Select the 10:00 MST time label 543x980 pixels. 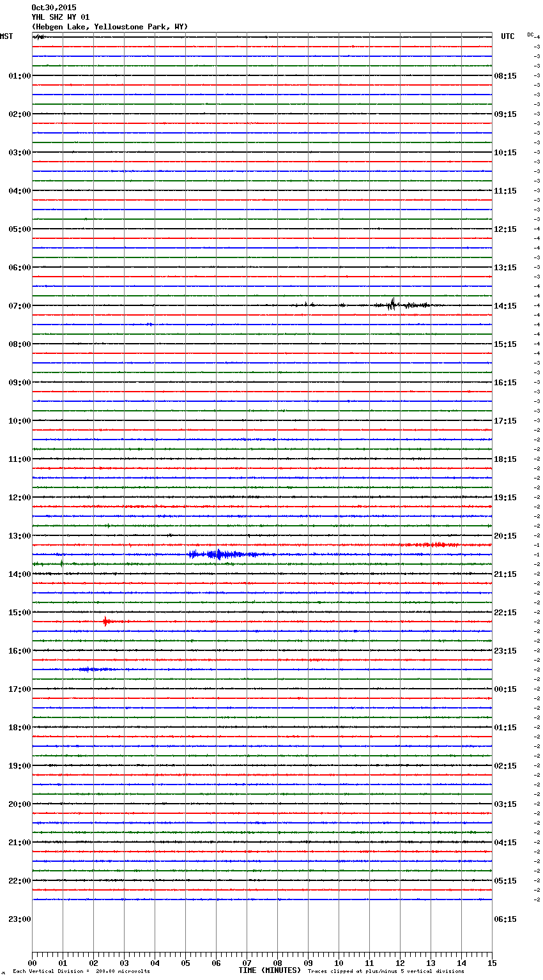point(20,421)
